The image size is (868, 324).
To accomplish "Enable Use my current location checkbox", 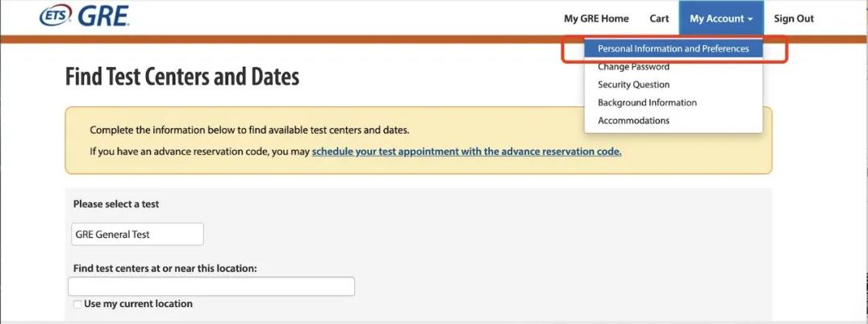I will click(77, 304).
